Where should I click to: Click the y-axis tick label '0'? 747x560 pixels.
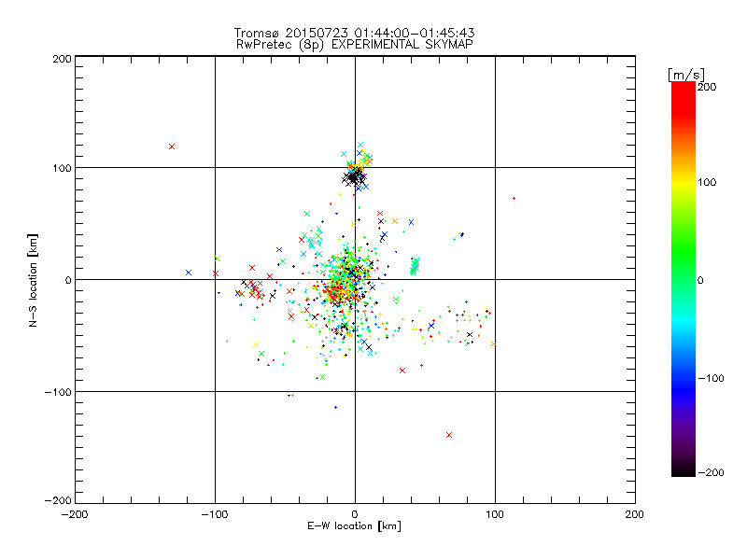tap(68, 280)
